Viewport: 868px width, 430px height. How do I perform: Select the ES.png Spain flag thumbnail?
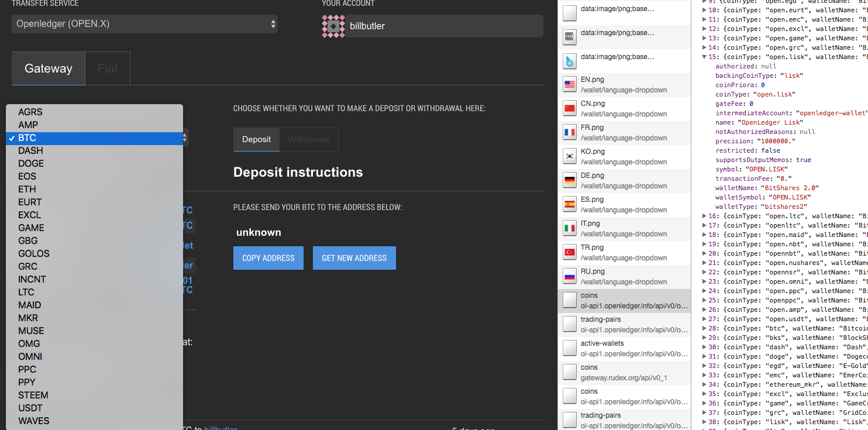(570, 205)
